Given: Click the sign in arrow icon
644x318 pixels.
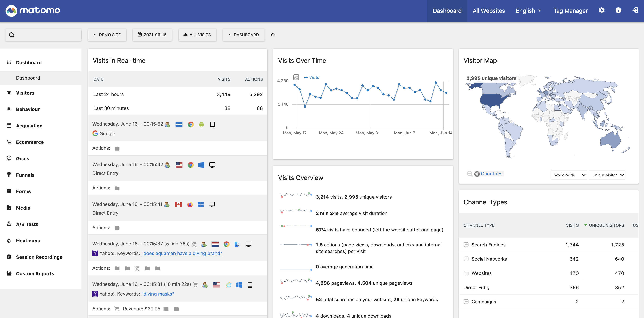Looking at the screenshot, I should click(635, 11).
